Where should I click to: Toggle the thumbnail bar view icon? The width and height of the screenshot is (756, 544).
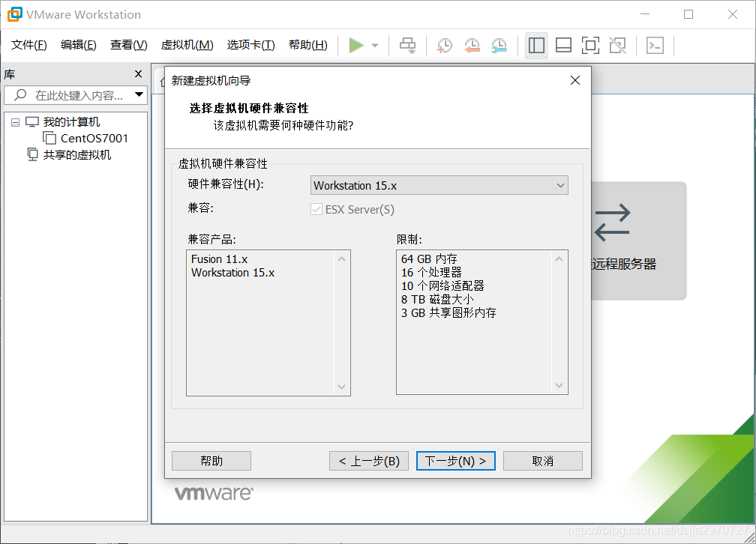pos(563,45)
